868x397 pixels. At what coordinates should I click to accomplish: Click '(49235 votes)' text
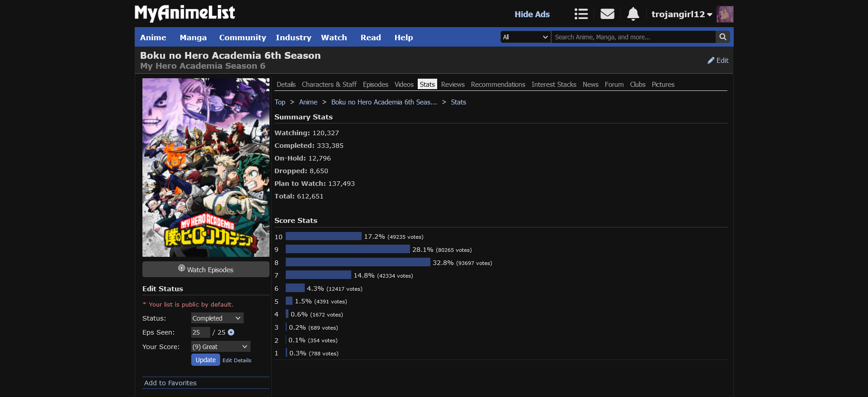[406, 237]
